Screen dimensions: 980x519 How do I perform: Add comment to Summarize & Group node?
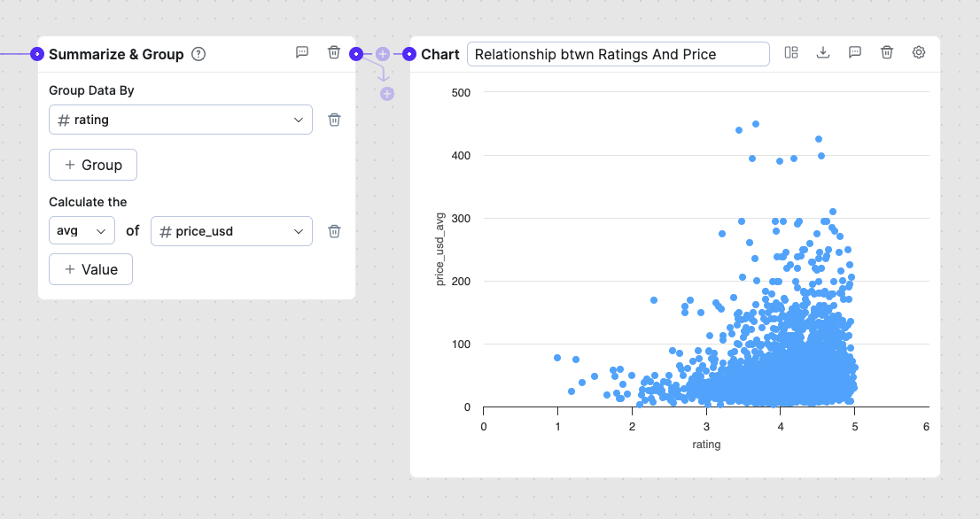tap(302, 52)
